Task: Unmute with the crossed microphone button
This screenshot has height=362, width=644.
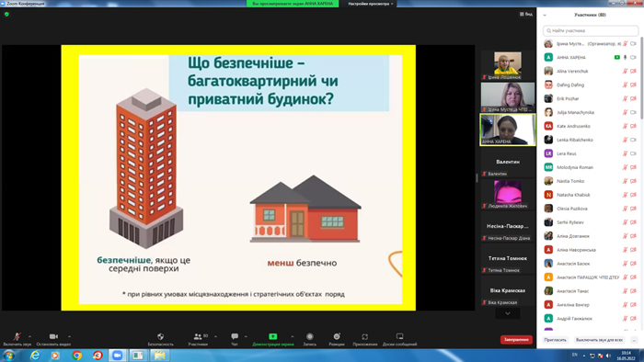Action: tap(17, 336)
